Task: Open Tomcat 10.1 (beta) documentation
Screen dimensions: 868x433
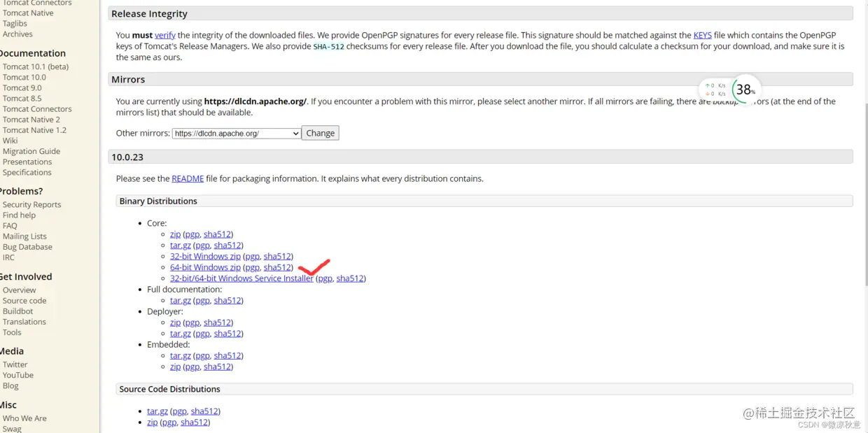Action: tap(36, 67)
